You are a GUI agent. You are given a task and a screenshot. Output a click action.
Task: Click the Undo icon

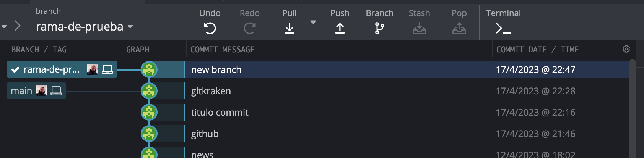coord(210,28)
